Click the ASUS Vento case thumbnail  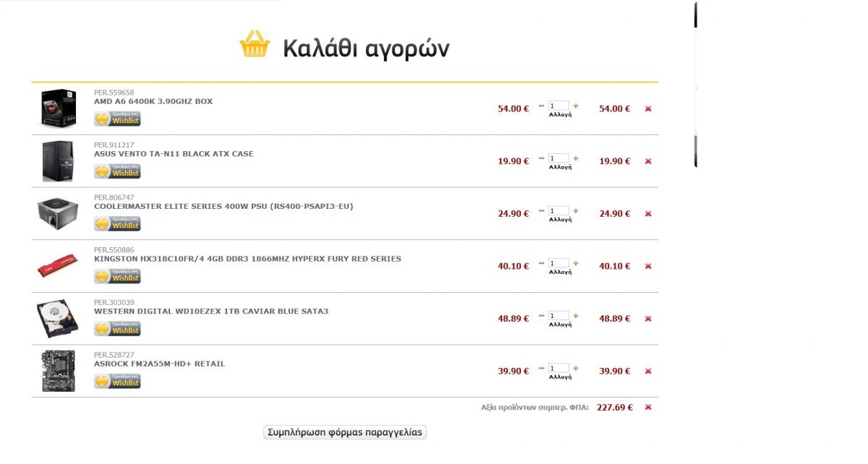click(x=58, y=161)
